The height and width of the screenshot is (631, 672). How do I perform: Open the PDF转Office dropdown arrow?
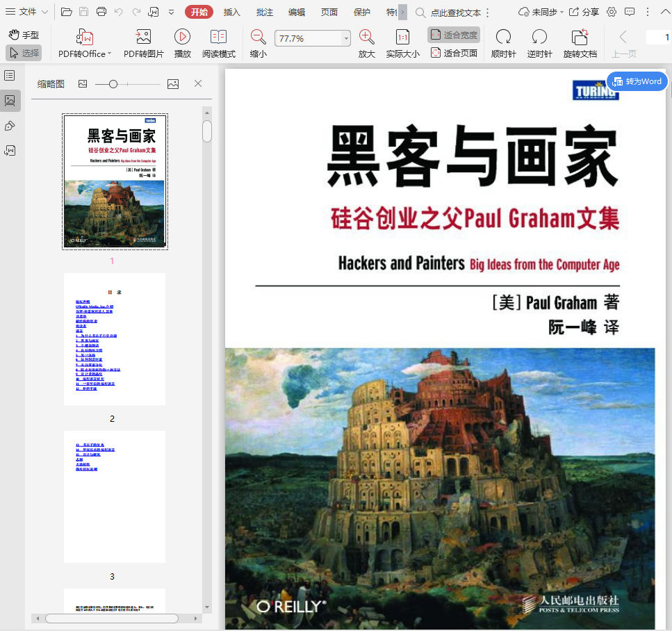[110, 54]
